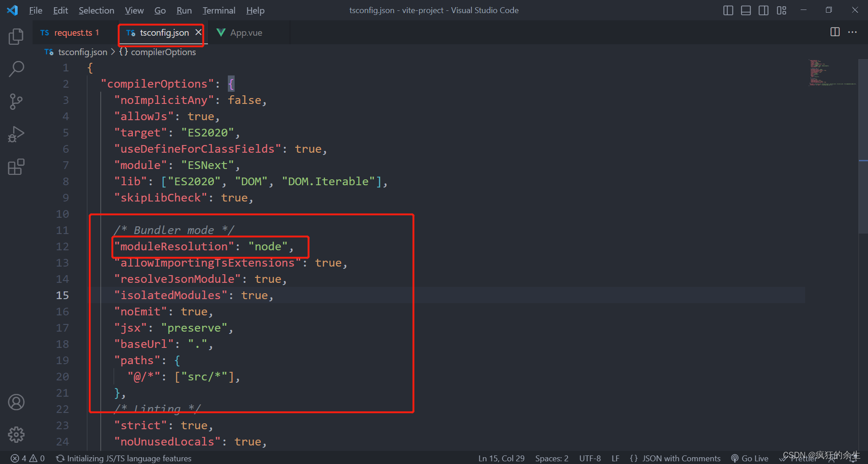
Task: Open the Manage settings gear icon
Action: pos(16,434)
